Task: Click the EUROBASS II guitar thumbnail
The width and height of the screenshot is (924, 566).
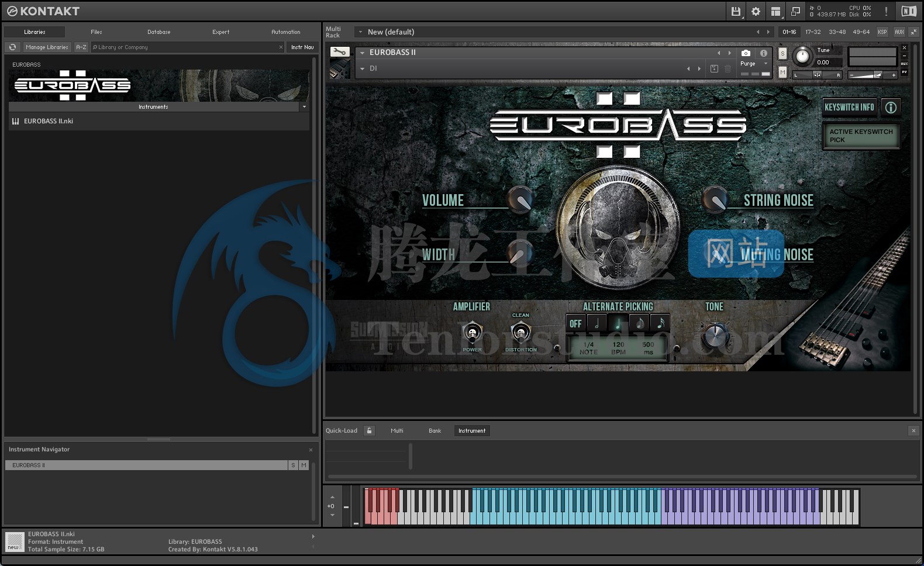Action: [339, 69]
